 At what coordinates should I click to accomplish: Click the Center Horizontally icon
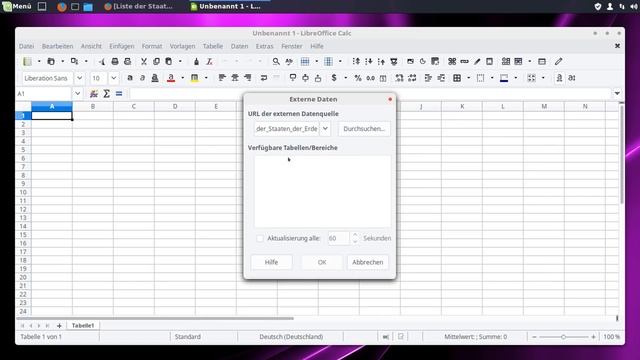[x=235, y=78]
